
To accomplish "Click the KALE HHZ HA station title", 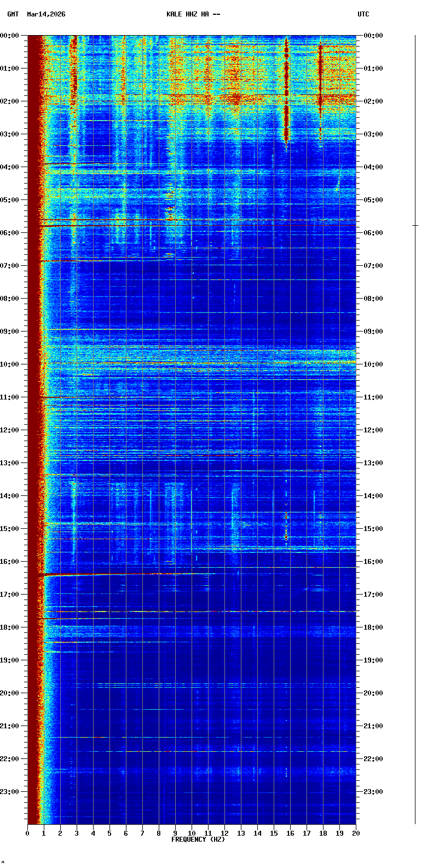I will click(x=193, y=14).
